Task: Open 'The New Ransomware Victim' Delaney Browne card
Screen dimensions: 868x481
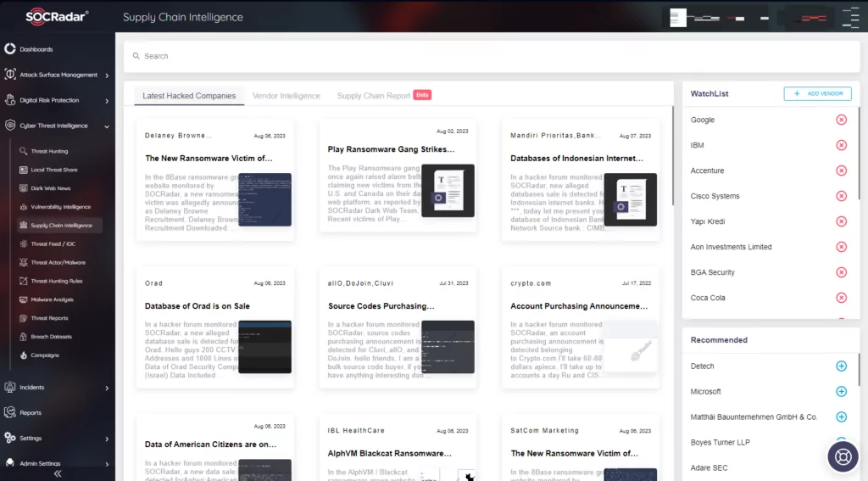Action: [x=215, y=180]
